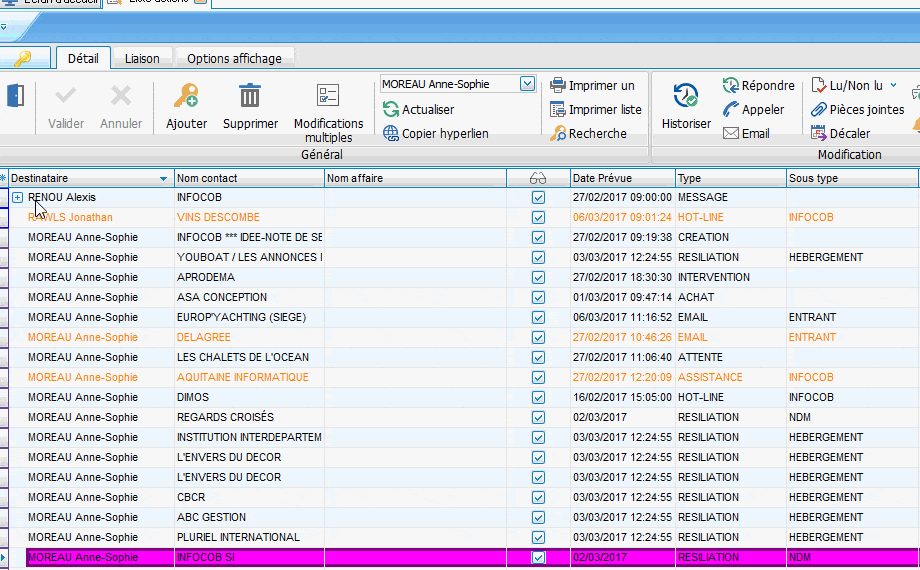920x570 pixels.
Task: Click Copier hyperlien icon
Action: pyautogui.click(x=391, y=133)
